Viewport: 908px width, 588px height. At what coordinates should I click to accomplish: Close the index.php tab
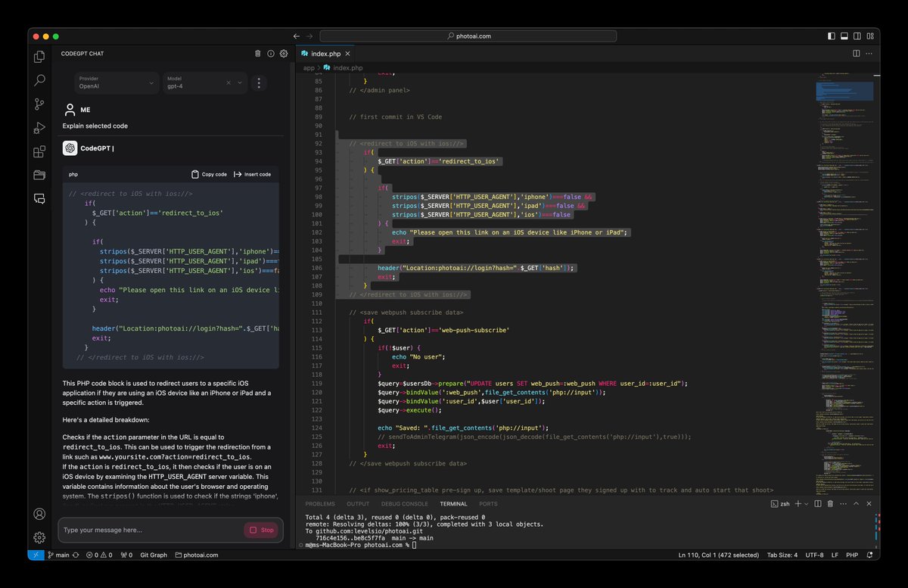click(347, 54)
